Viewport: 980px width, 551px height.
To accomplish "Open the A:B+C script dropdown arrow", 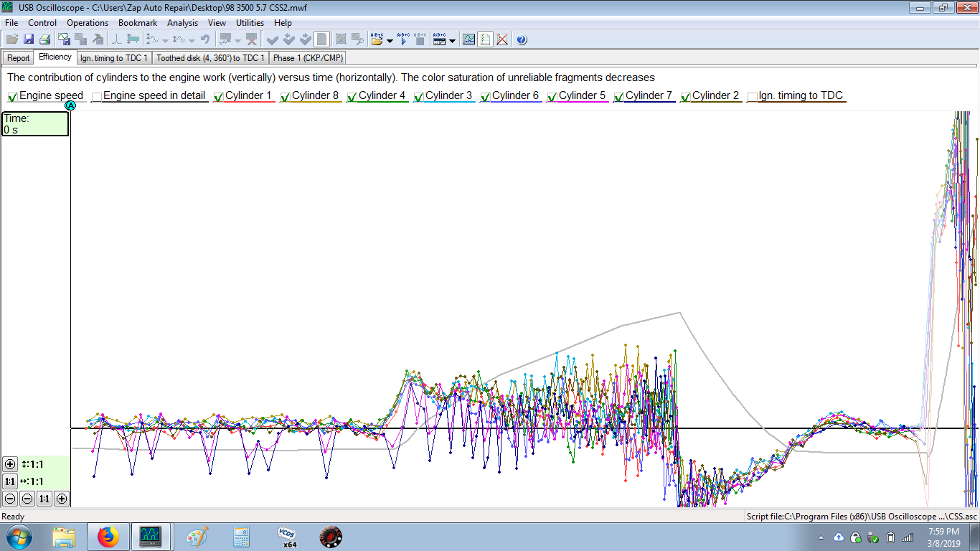I will pyautogui.click(x=390, y=40).
